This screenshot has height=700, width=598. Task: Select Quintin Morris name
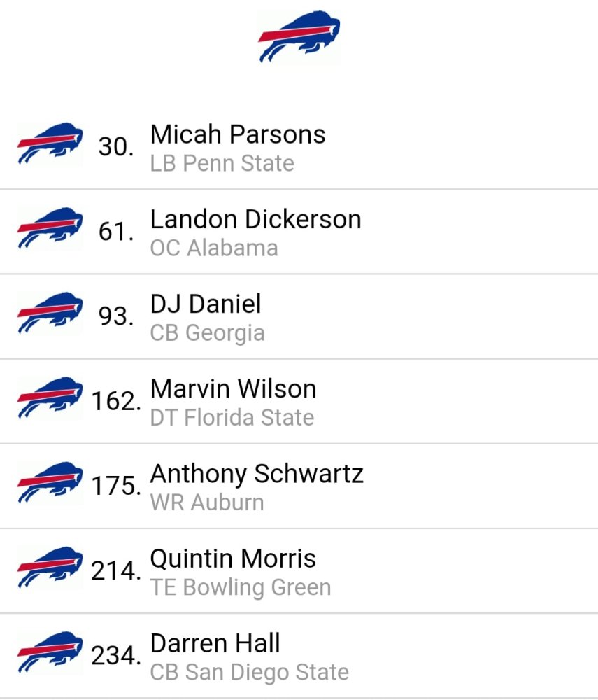pyautogui.click(x=233, y=559)
